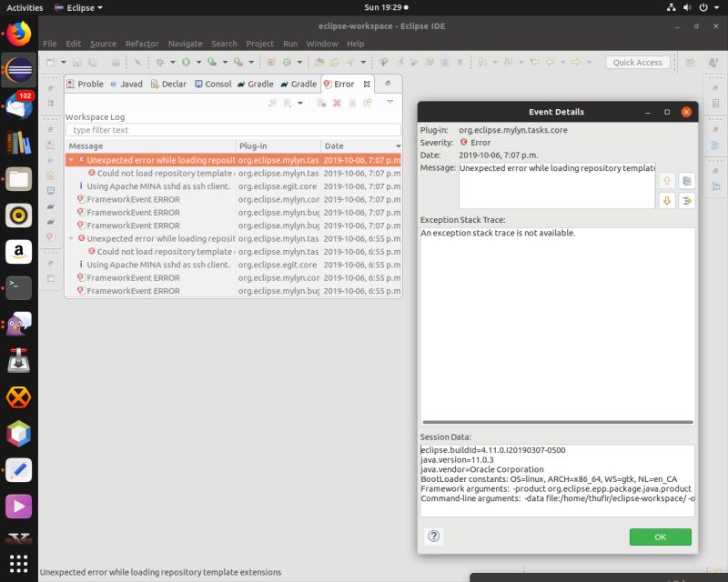Viewport: 728px width, 582px height.
Task: Minimize the Error Log view panel
Action: tap(388, 84)
